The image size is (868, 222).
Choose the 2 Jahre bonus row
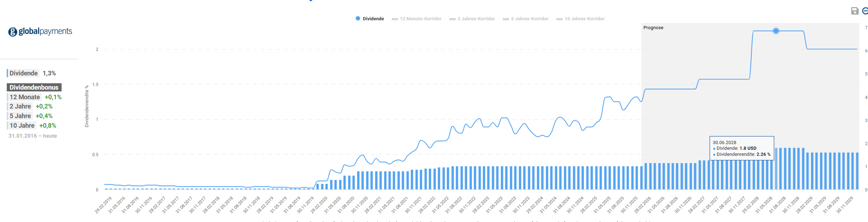tap(20, 106)
